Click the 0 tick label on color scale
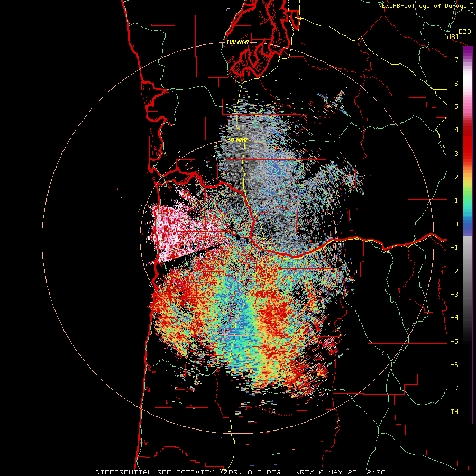 tap(456, 224)
